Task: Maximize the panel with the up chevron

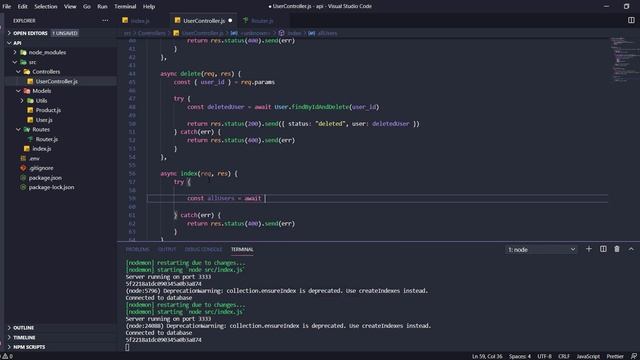Action: 631,249
